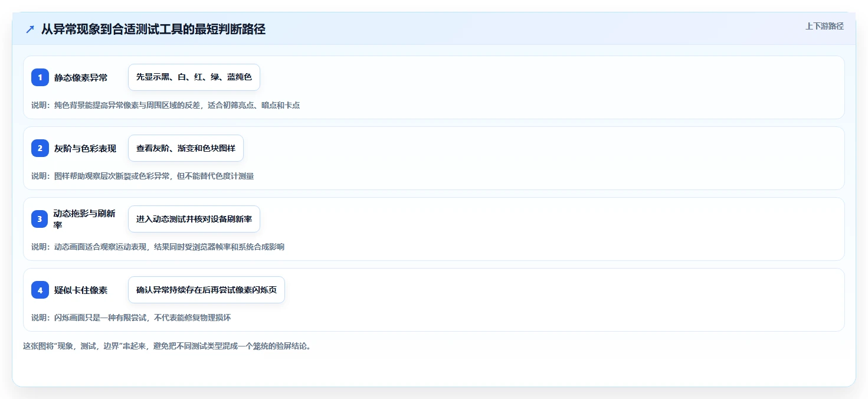Select the 动态拖影与刷新率 label
868x399 pixels.
[85, 219]
